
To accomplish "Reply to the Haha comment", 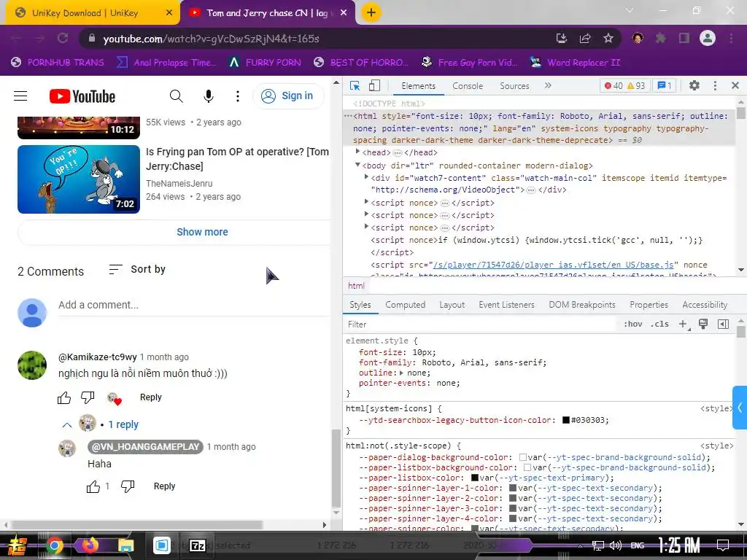I will (x=164, y=486).
